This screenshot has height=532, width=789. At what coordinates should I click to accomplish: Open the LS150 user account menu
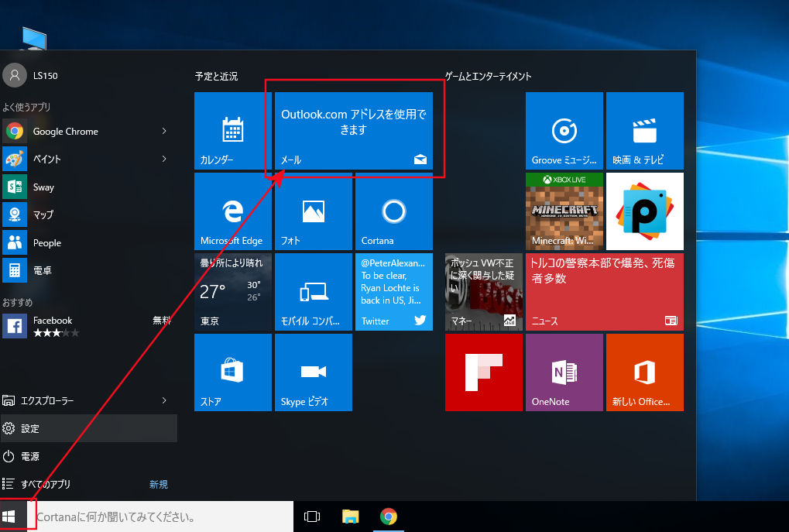(x=30, y=75)
